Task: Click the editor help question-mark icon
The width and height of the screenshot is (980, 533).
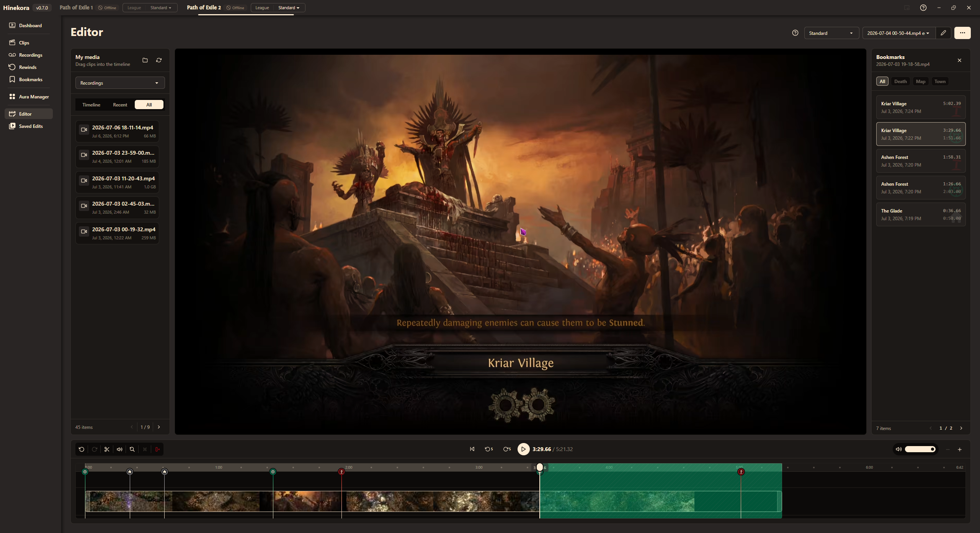Action: 795,33
